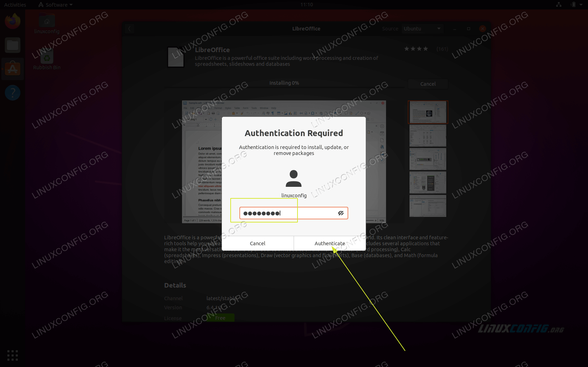Viewport: 588px width, 367px height.
Task: Click the LibreOffice star rating
Action: [416, 49]
